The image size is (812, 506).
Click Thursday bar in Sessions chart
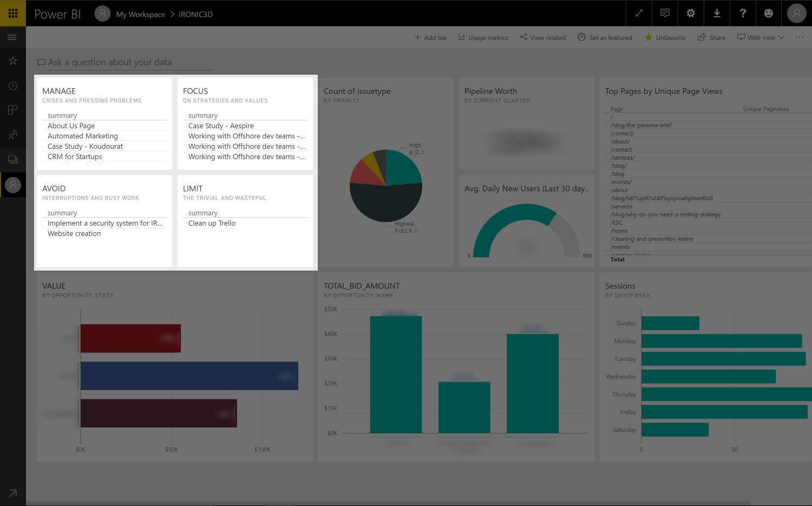(x=726, y=394)
